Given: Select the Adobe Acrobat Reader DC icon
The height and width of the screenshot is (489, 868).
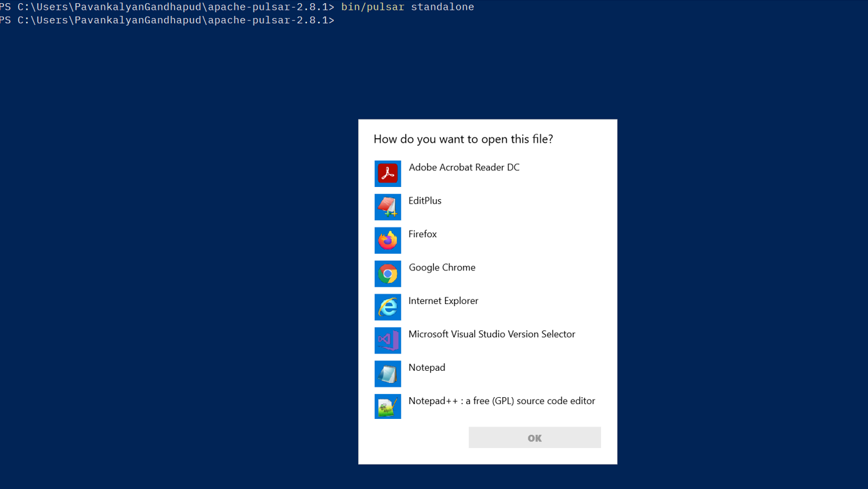Looking at the screenshot, I should [388, 173].
